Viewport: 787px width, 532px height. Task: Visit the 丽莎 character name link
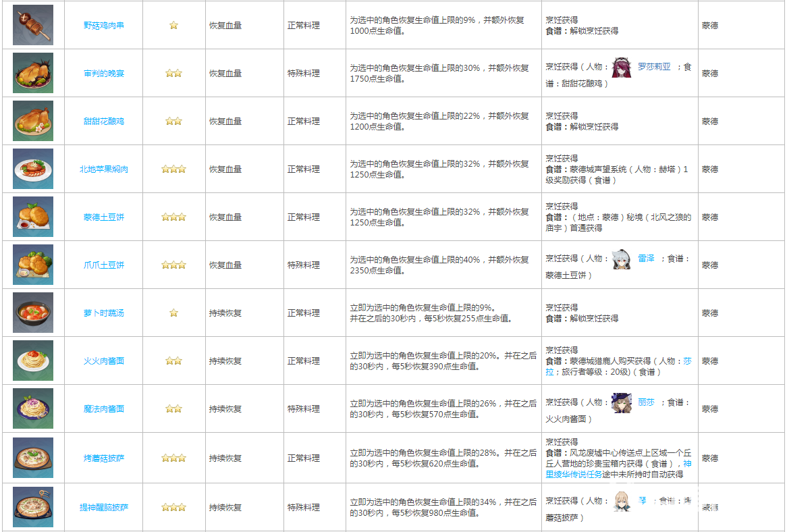[646, 402]
